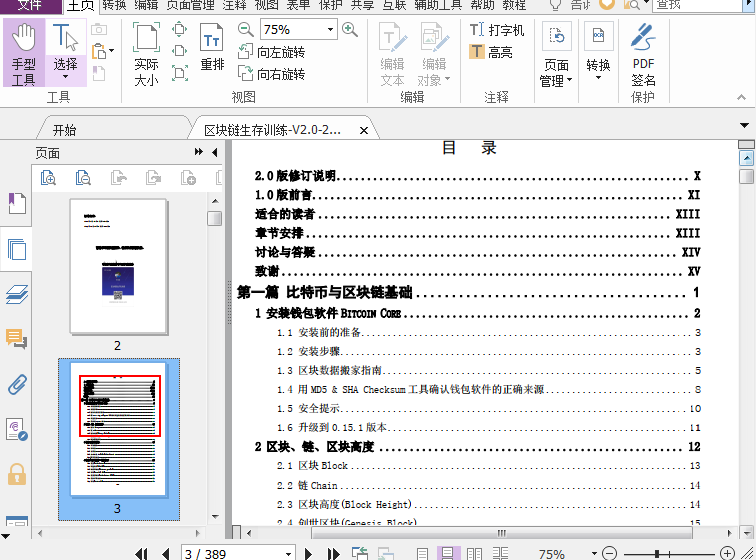756x560 pixels.
Task: Select the page 2 thumbnail
Action: [x=119, y=266]
